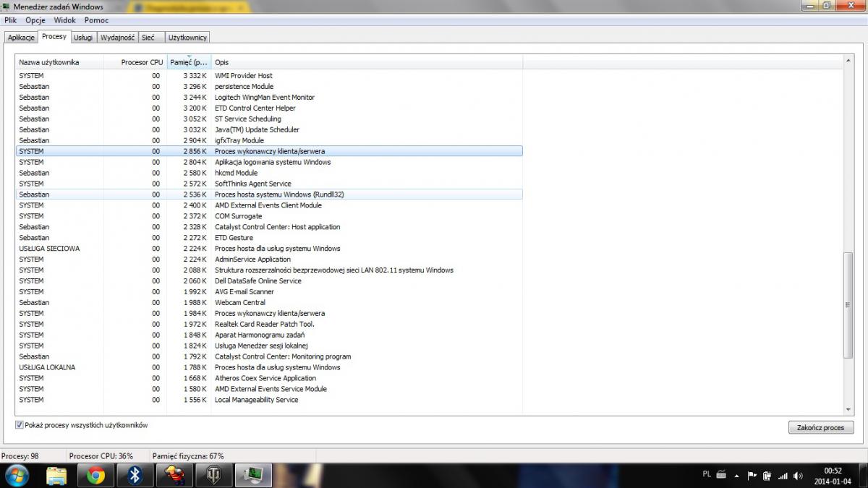Open Bluetooth app in taskbar
This screenshot has width=868, height=488.
pyautogui.click(x=135, y=475)
